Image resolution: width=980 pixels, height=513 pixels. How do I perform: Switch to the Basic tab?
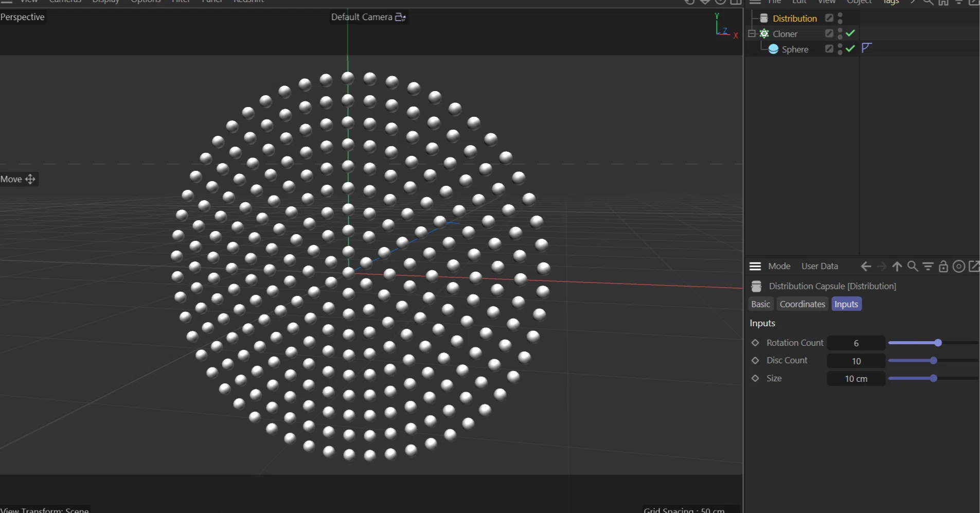pos(761,304)
